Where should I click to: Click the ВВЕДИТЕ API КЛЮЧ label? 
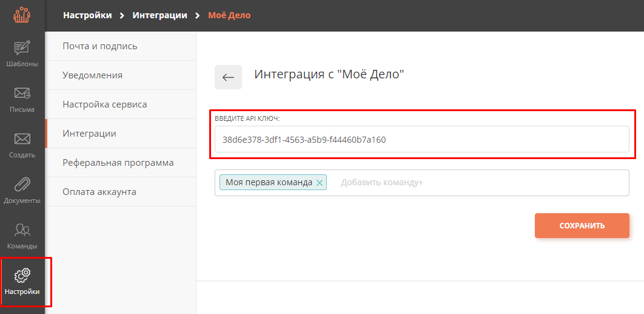(247, 118)
